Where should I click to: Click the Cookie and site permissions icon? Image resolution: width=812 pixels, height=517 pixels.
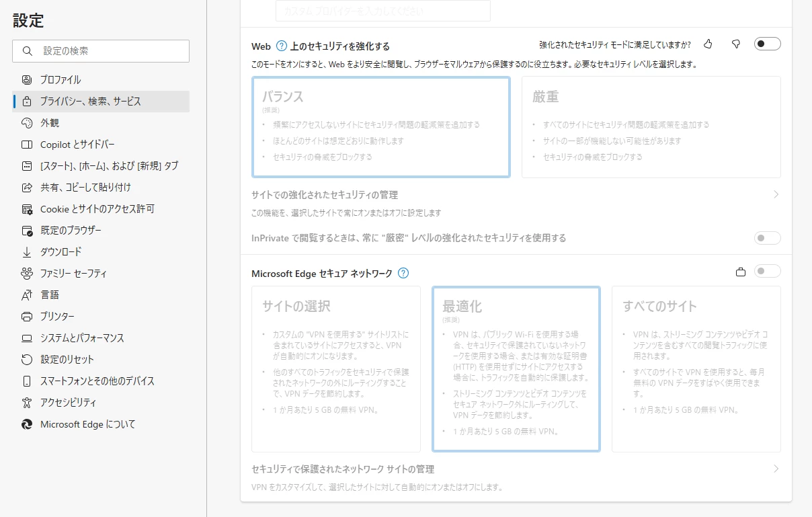[x=27, y=209]
